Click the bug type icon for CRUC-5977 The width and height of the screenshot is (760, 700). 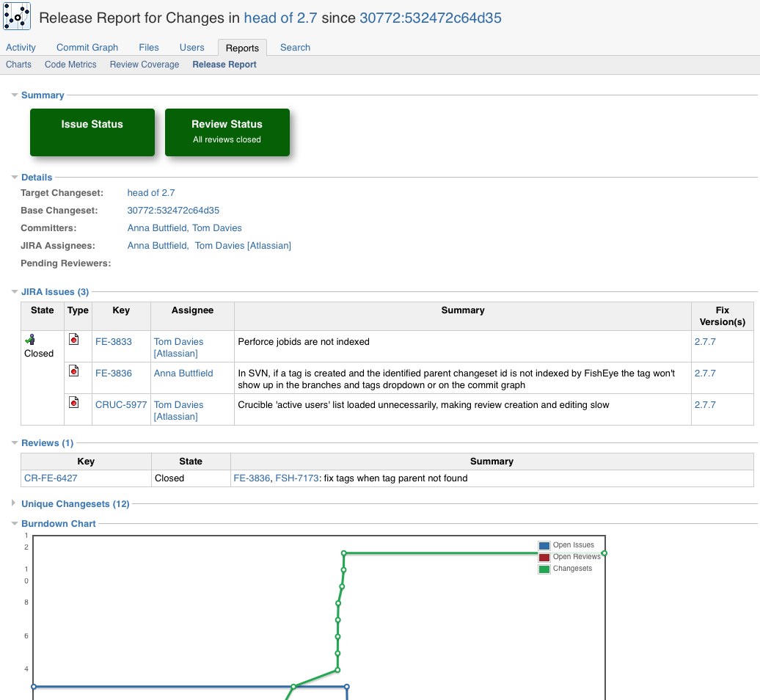(73, 403)
